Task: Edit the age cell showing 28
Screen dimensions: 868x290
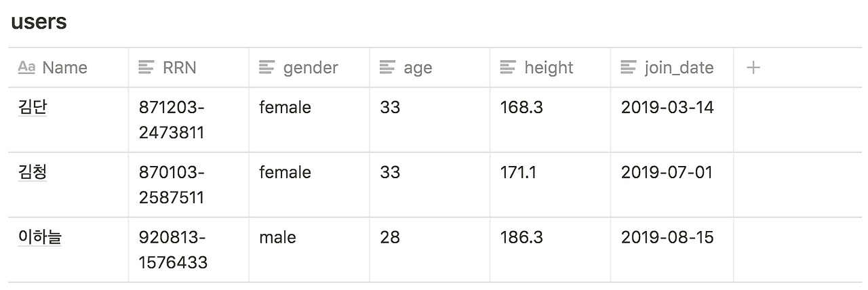Action: click(x=390, y=237)
